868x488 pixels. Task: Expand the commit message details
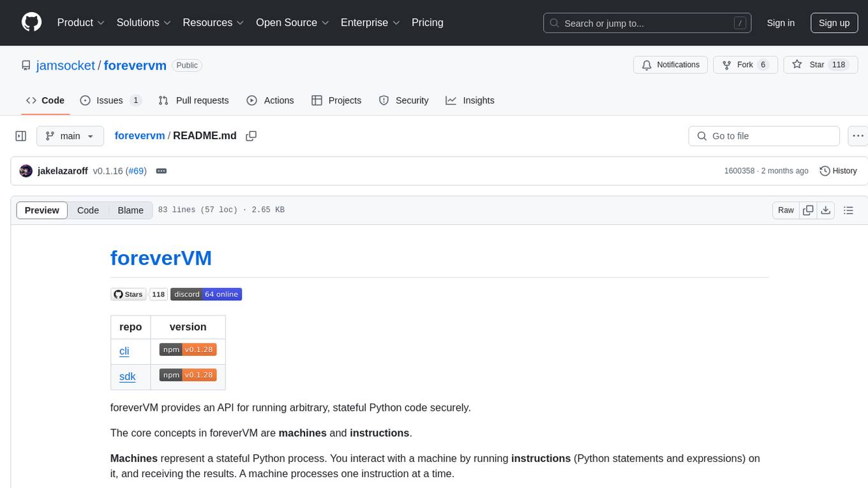click(x=161, y=171)
